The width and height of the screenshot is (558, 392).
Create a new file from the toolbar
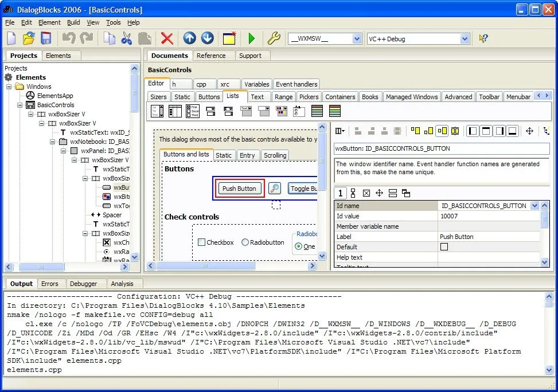point(11,38)
